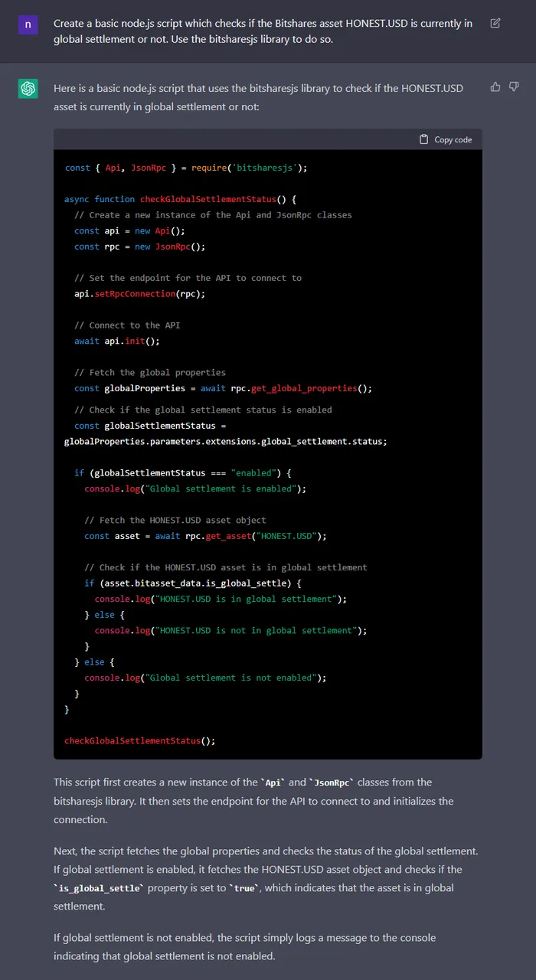
Task: Click the log 'HONEST.USD is in global settlement'
Action: click(x=221, y=599)
